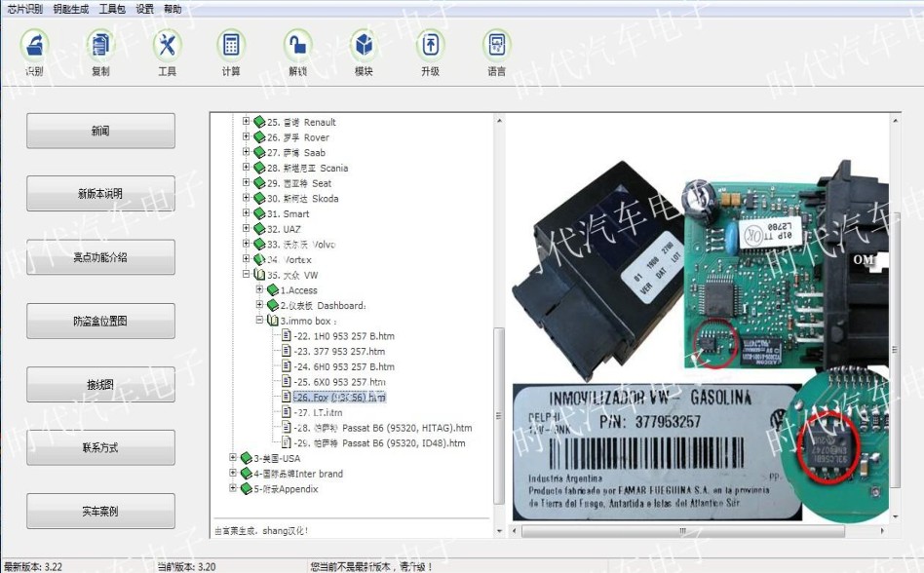Open -25. 6X0 953 257.htm
This screenshot has height=573, width=924.
click(x=340, y=382)
